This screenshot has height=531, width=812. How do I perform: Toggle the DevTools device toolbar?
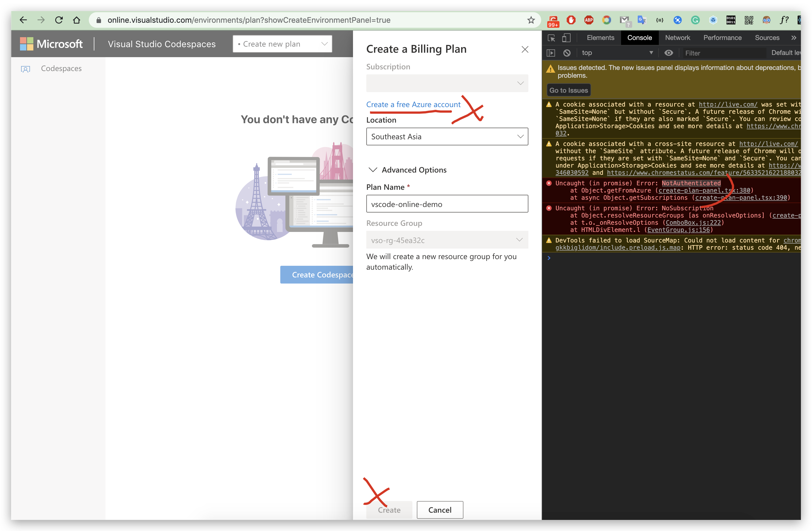click(566, 38)
